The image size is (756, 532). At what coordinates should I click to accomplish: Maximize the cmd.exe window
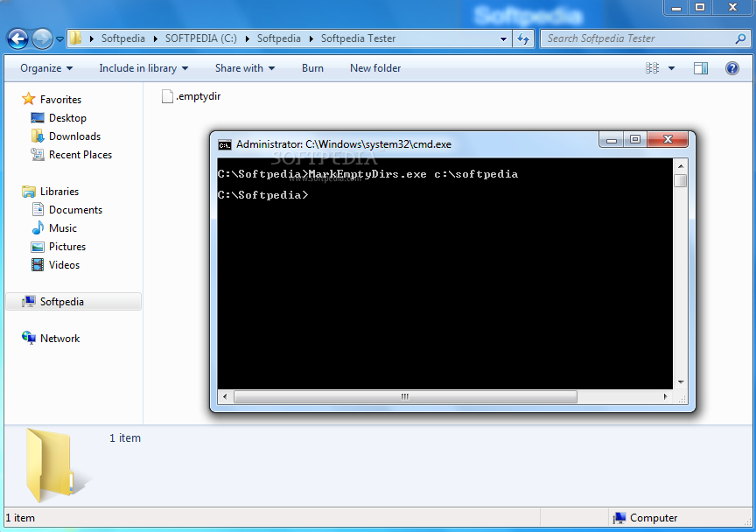635,139
